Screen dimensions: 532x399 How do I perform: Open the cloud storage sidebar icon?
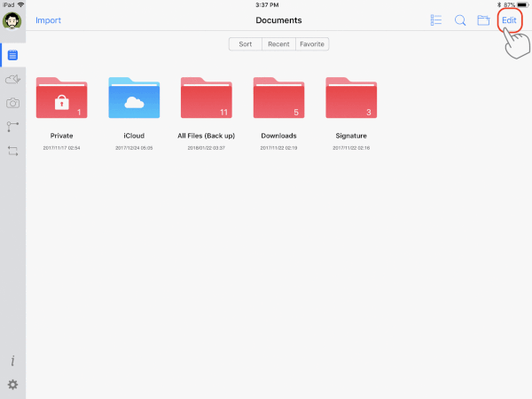pyautogui.click(x=12, y=79)
